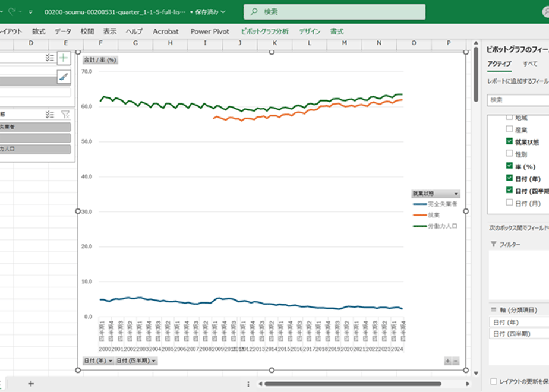Clear the slicer filter funnel icon
The image size is (549, 392).
[65, 114]
